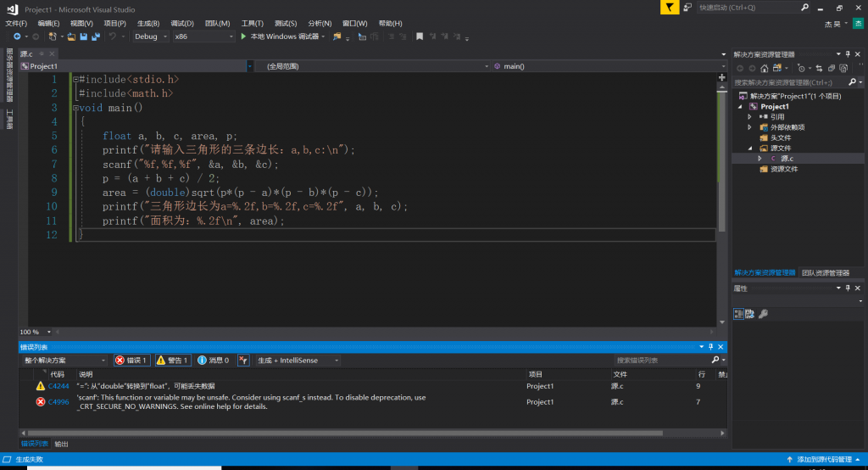Click the search magnifier in Quick Launch

pos(804,7)
